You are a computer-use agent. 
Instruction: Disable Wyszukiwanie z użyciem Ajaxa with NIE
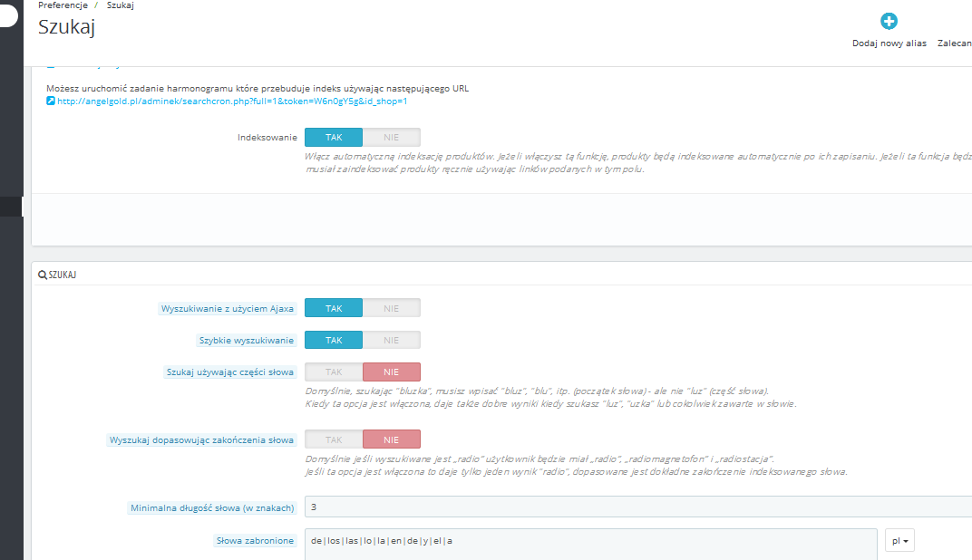391,308
